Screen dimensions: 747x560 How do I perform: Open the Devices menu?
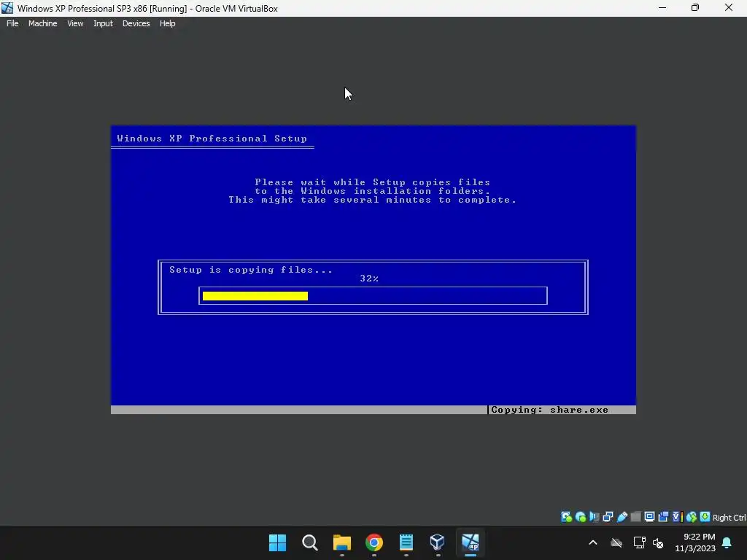pos(136,23)
